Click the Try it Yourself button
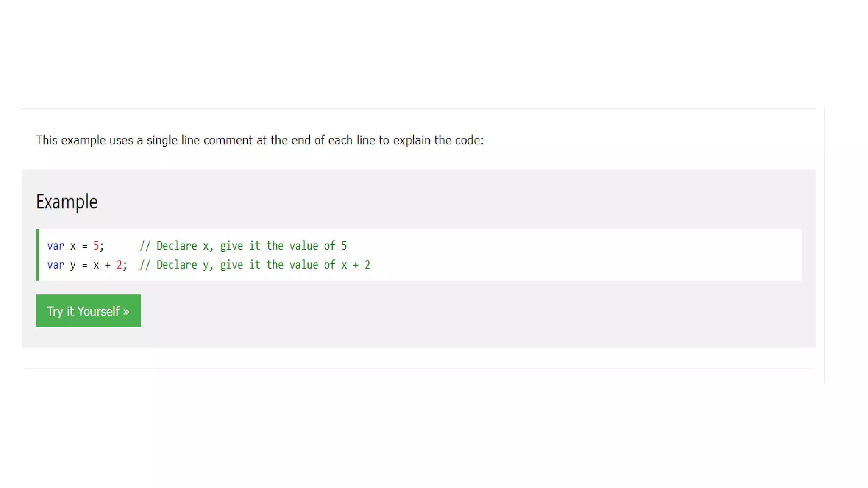The width and height of the screenshot is (868, 488). point(88,311)
